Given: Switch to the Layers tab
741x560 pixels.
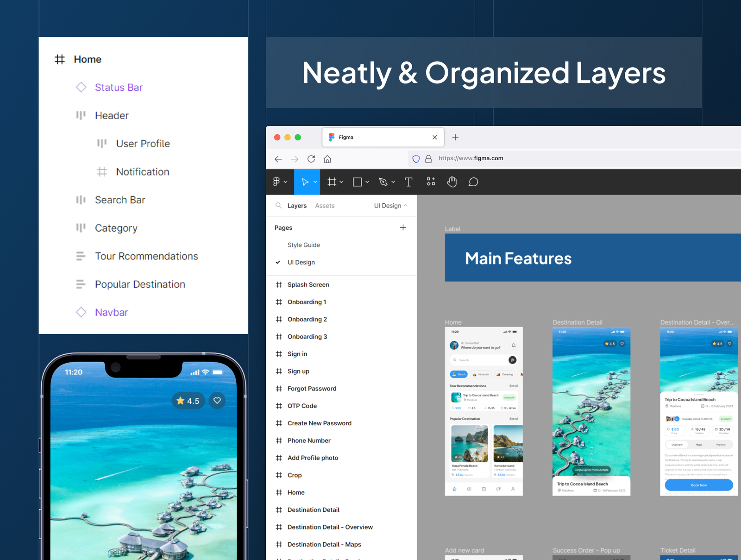Looking at the screenshot, I should (x=297, y=206).
